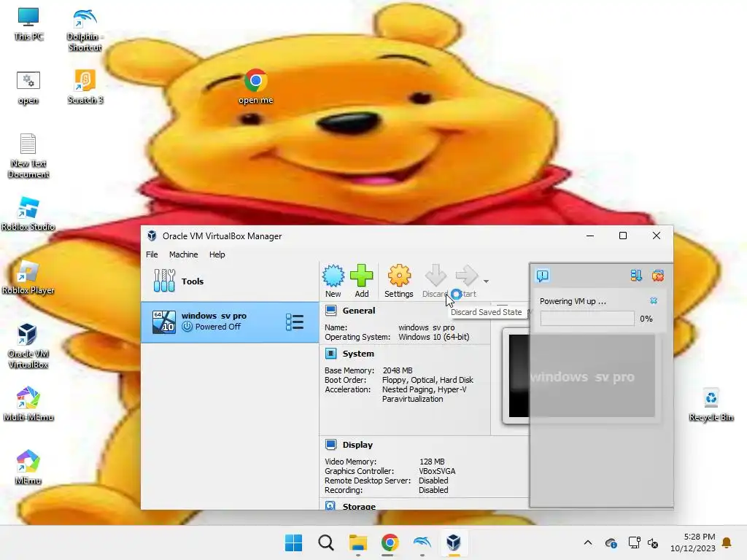Open the Help menu

tap(217, 254)
